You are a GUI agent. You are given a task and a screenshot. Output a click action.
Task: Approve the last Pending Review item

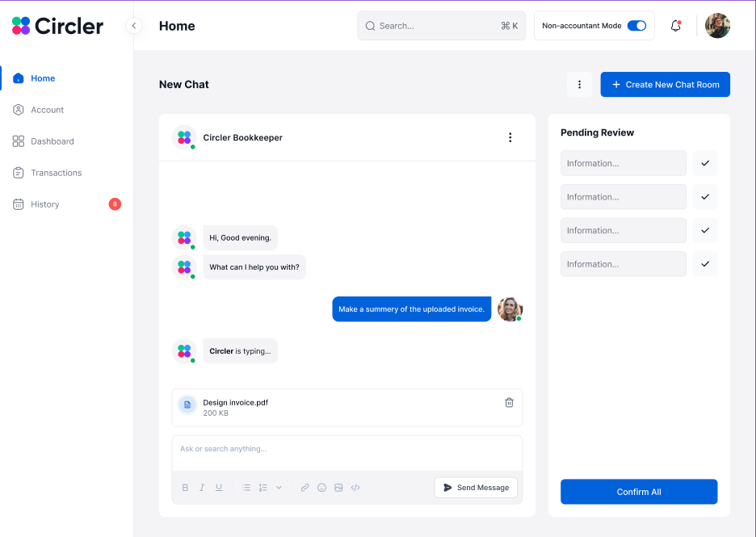tap(704, 263)
